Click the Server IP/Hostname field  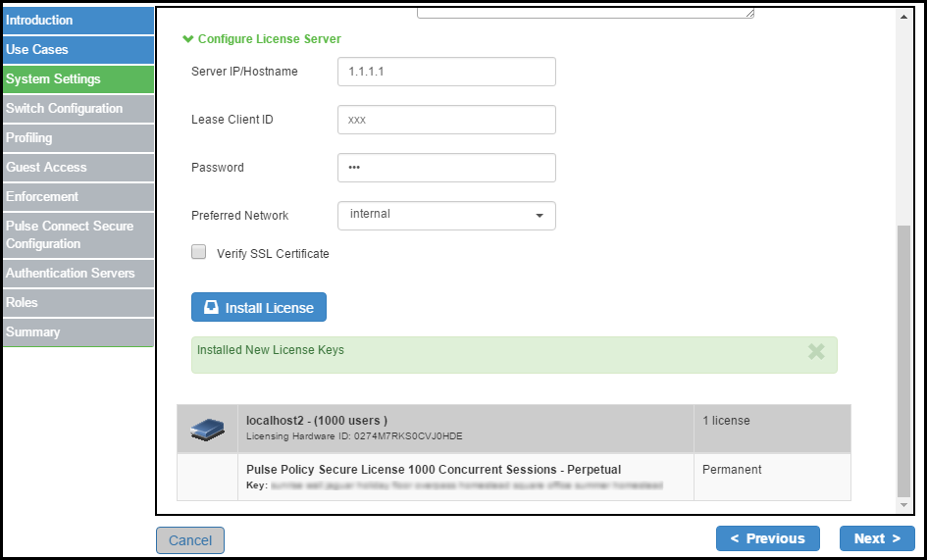446,72
